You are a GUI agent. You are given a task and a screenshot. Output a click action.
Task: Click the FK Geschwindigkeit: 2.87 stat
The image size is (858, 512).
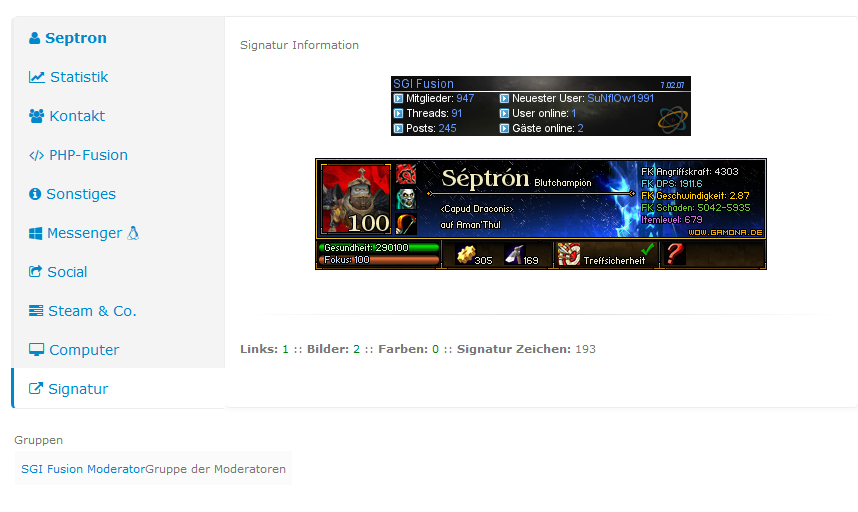(x=695, y=196)
